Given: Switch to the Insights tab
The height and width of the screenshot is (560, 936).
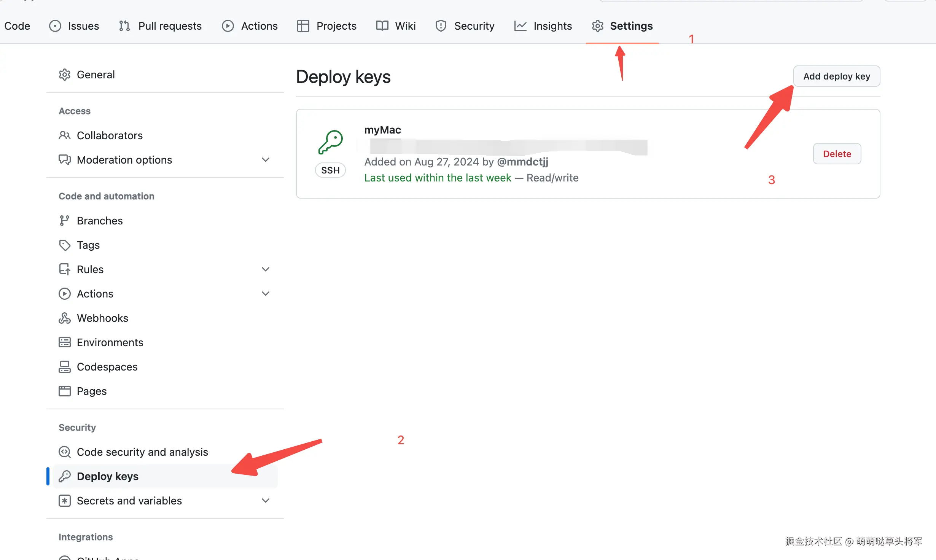Looking at the screenshot, I should pos(543,26).
